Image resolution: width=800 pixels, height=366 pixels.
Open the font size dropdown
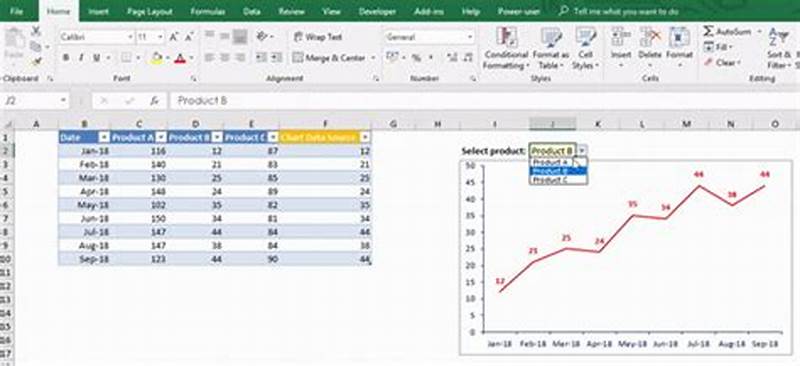[x=160, y=37]
